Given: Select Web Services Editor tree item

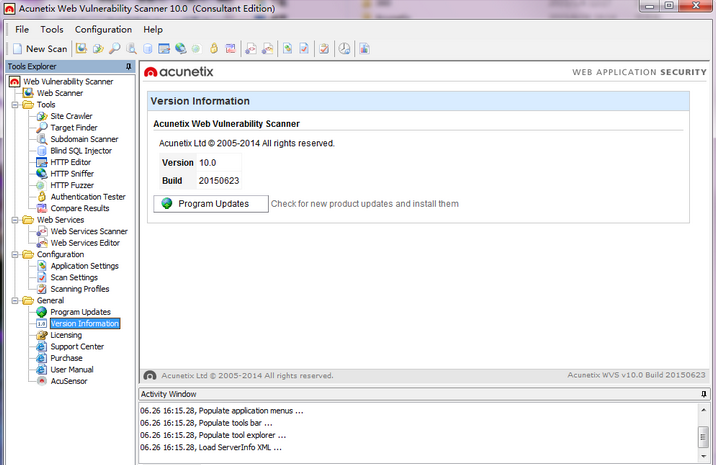Looking at the screenshot, I should (x=85, y=243).
